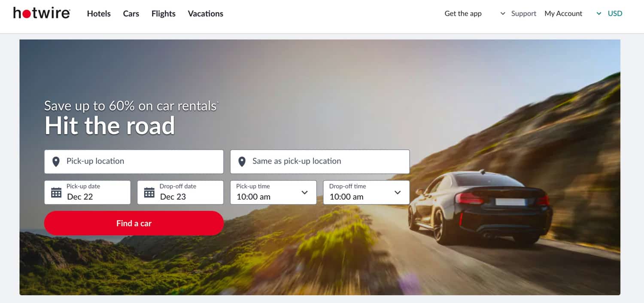The height and width of the screenshot is (303, 644).
Task: Click the Hotwire logo
Action: coord(42,13)
